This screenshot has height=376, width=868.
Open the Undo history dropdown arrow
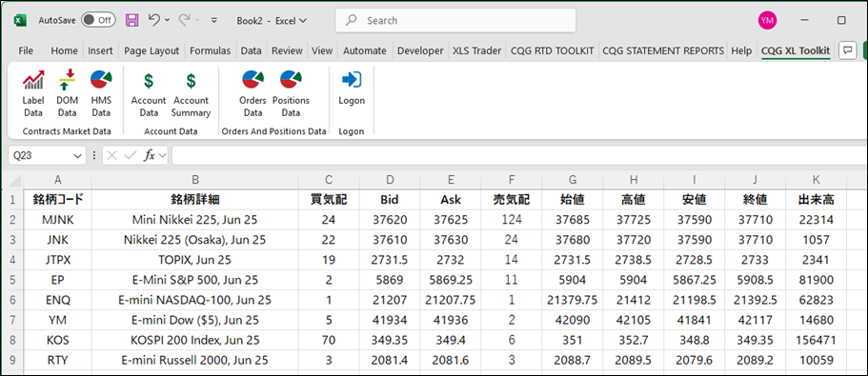(x=167, y=20)
